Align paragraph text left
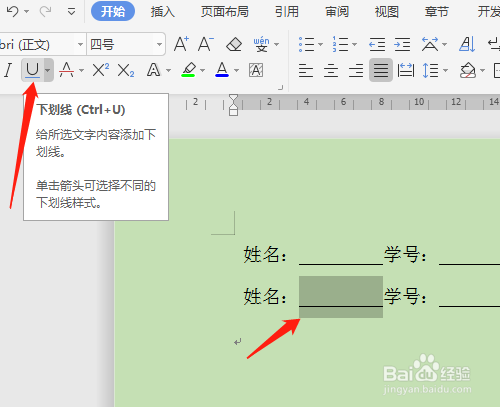The height and width of the screenshot is (407, 500). point(306,70)
